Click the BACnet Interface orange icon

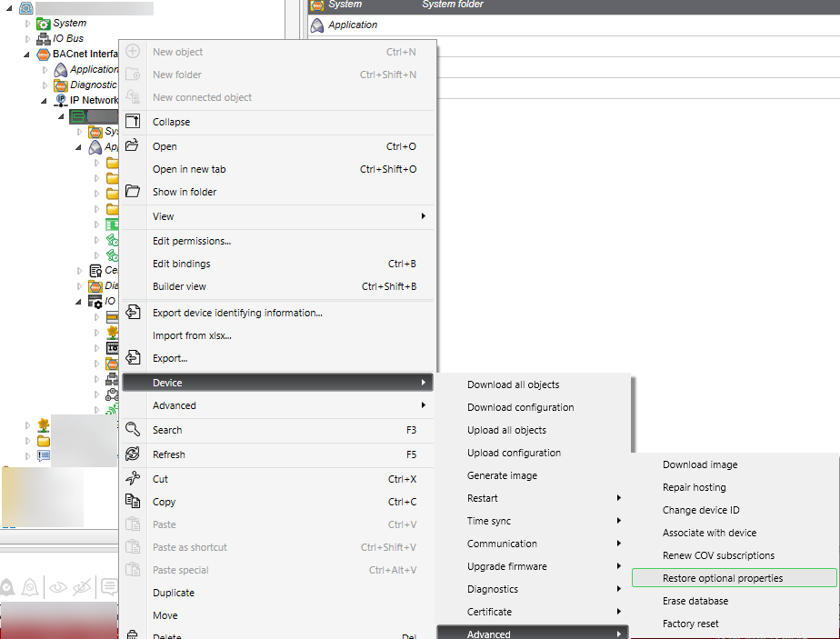click(x=44, y=55)
